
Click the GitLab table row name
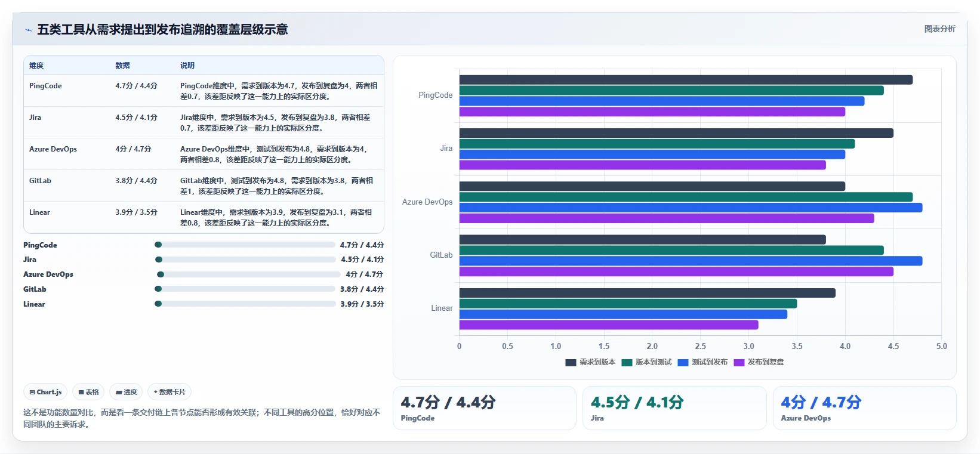pyautogui.click(x=40, y=181)
